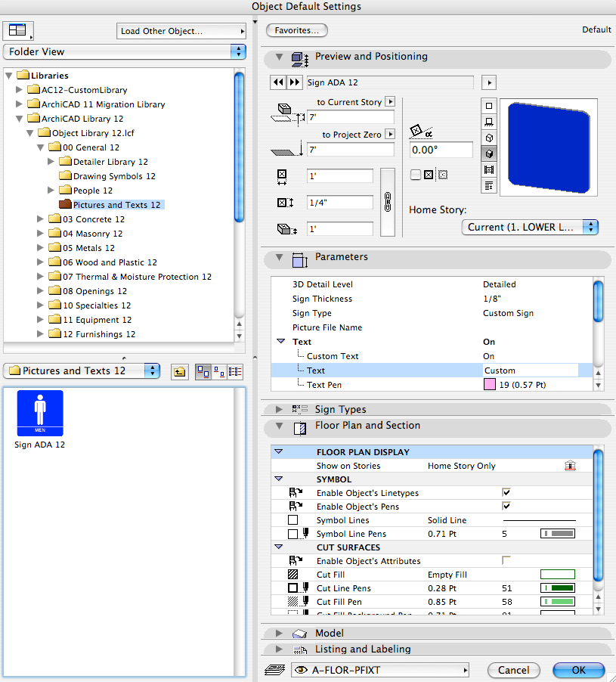Click the to Current Story arrow button
The image size is (616, 682).
point(390,102)
